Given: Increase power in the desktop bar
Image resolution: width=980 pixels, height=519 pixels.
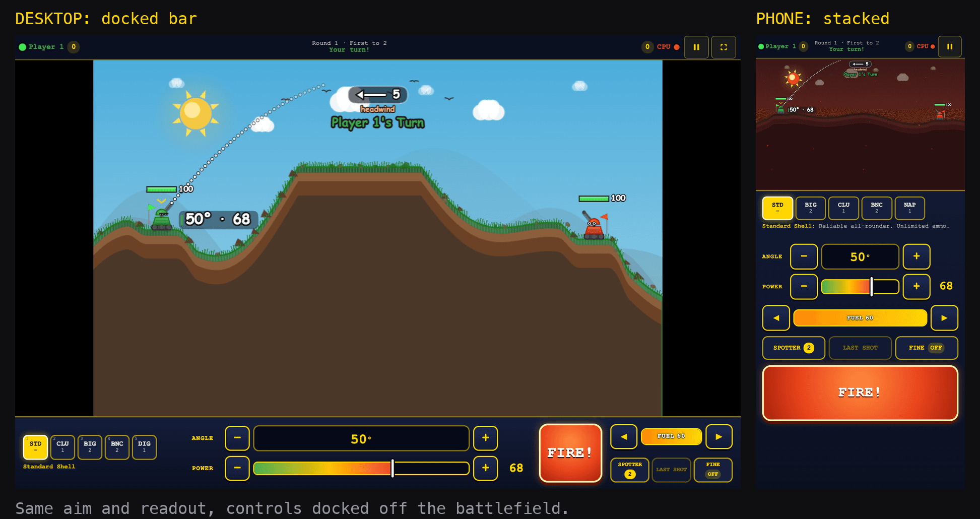Looking at the screenshot, I should (x=486, y=468).
